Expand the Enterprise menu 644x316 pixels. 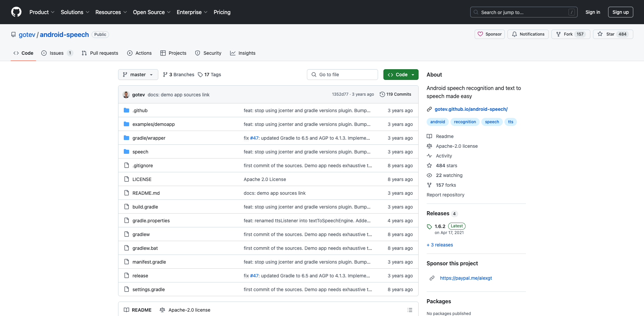coord(192,12)
